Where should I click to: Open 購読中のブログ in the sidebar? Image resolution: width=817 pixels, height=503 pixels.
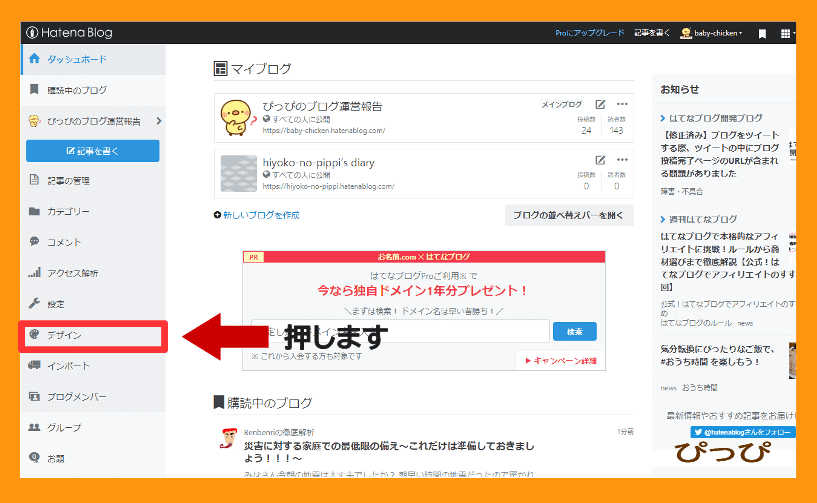[x=94, y=90]
